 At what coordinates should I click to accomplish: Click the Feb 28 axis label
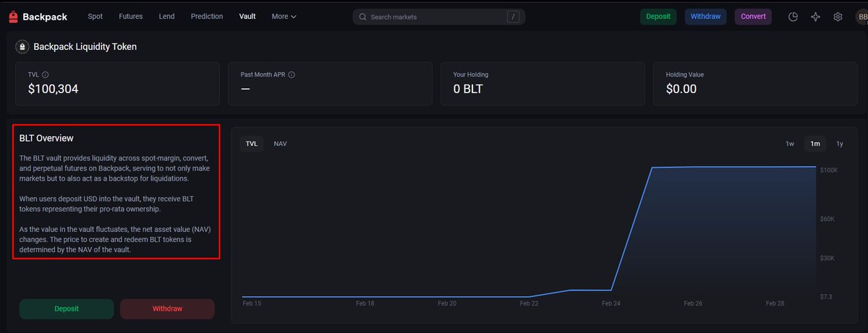[x=775, y=304]
